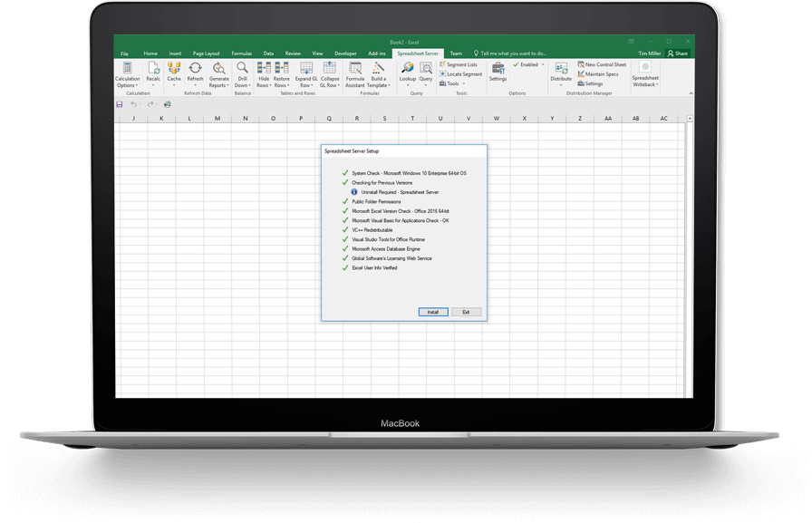The image size is (812, 523).
Task: Select the Spreadsheet Server tab
Action: coord(418,53)
